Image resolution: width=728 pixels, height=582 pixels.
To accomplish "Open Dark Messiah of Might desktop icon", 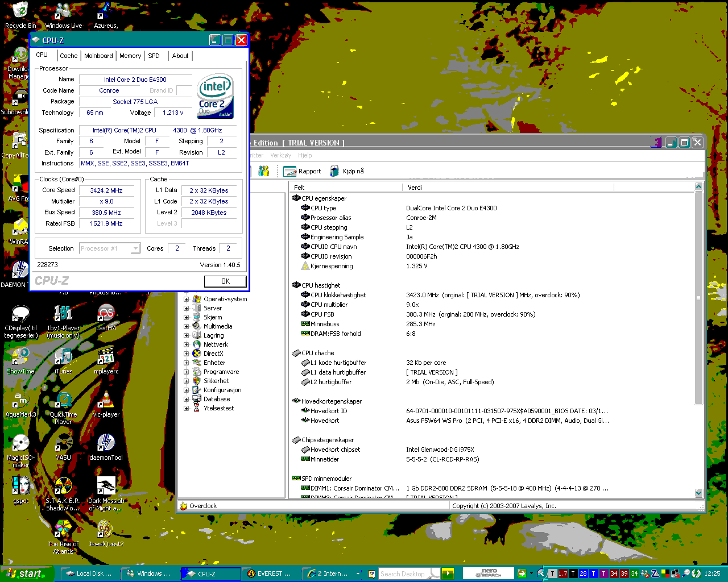I will [x=106, y=494].
